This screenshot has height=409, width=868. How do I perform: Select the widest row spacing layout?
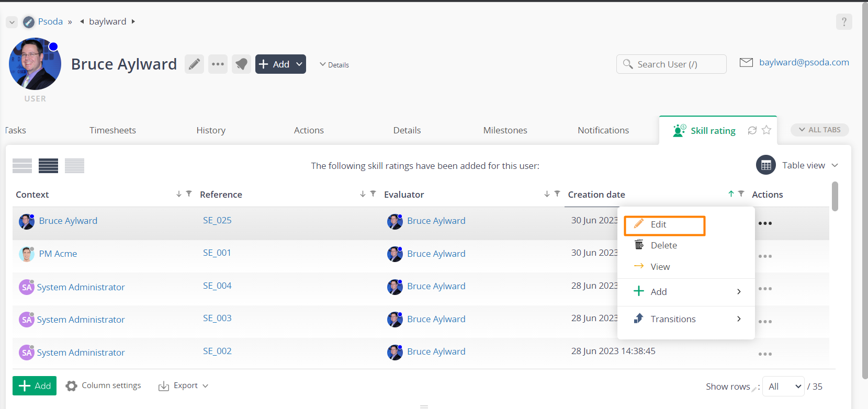22,166
